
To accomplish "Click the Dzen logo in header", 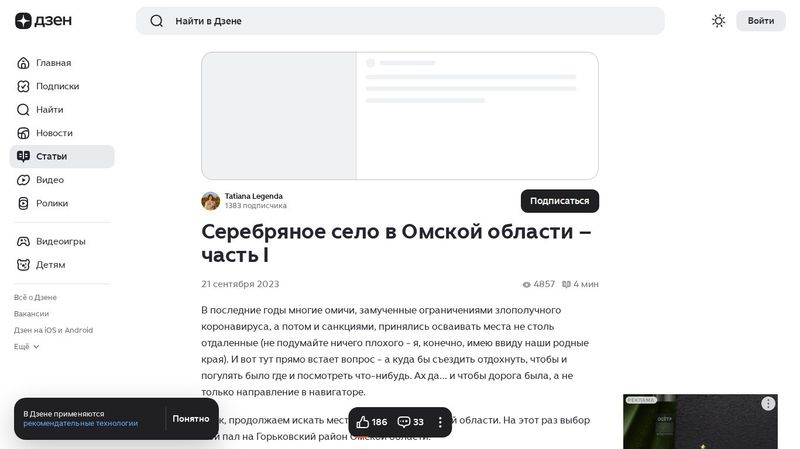I will (43, 21).
